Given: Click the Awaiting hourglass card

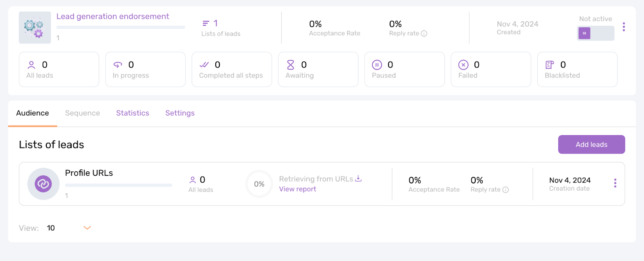Looking at the screenshot, I should tap(318, 69).
